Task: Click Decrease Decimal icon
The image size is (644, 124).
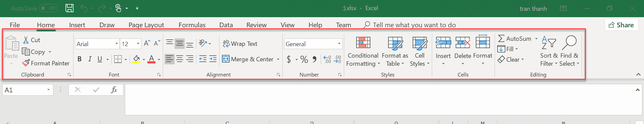Action: 337,59
